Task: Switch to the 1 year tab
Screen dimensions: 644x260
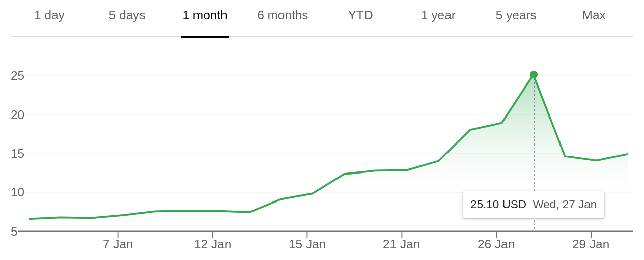Action: pos(438,15)
